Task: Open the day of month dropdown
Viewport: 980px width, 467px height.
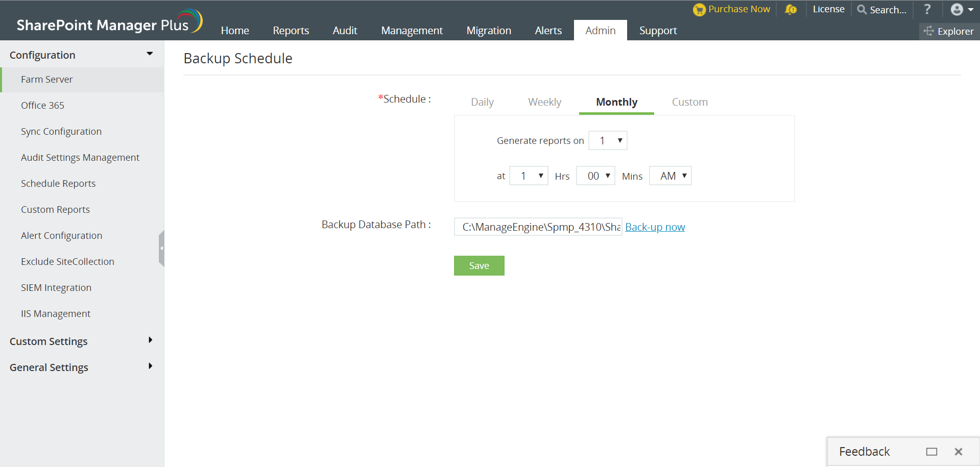Action: (608, 140)
